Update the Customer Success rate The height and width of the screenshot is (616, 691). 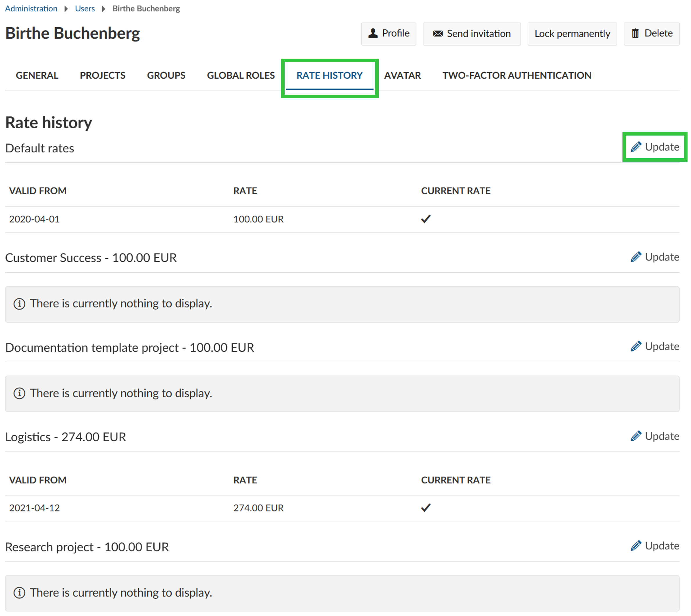(655, 257)
